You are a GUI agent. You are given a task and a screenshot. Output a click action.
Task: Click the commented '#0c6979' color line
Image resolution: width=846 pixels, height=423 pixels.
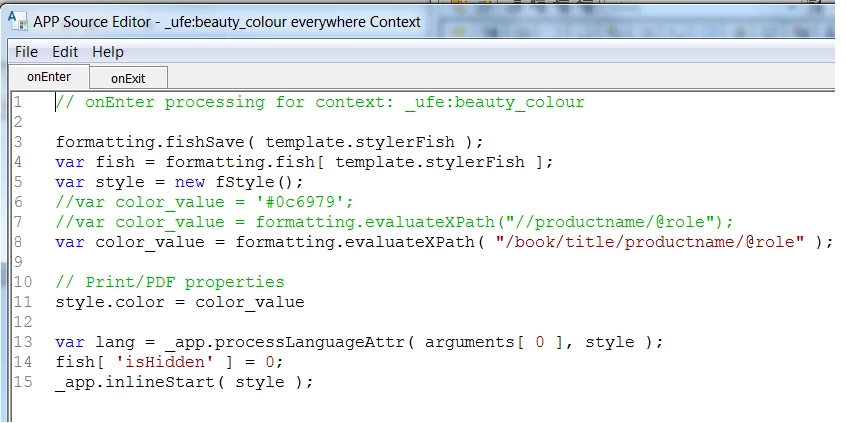click(204, 202)
